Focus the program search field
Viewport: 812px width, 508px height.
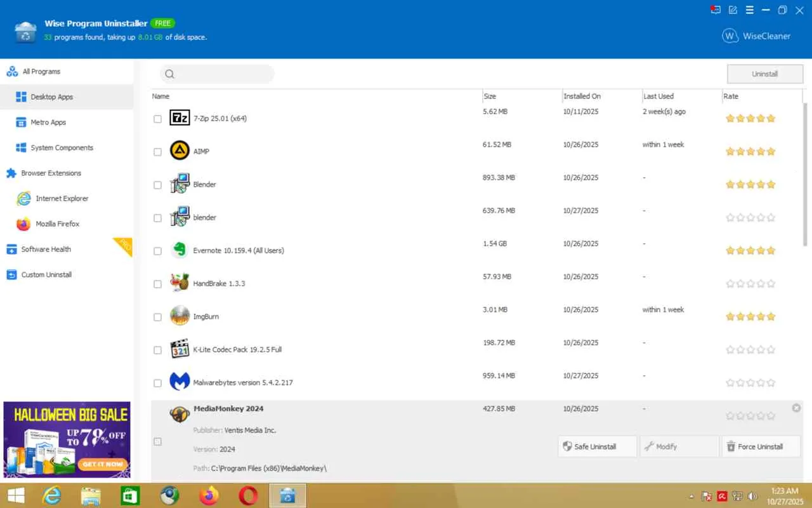217,74
